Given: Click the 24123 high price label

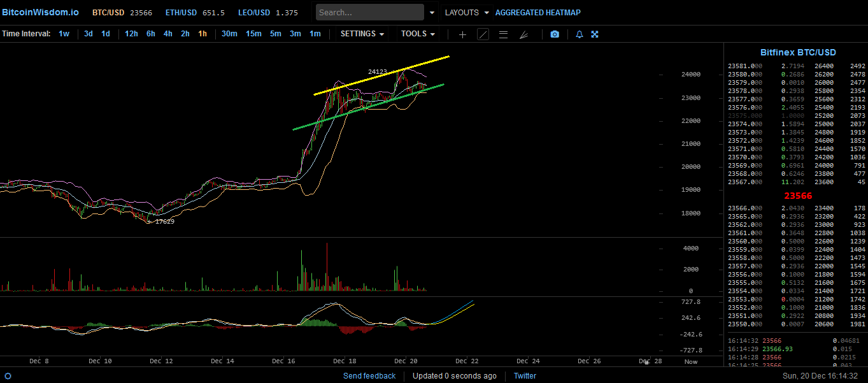Looking at the screenshot, I should [378, 71].
